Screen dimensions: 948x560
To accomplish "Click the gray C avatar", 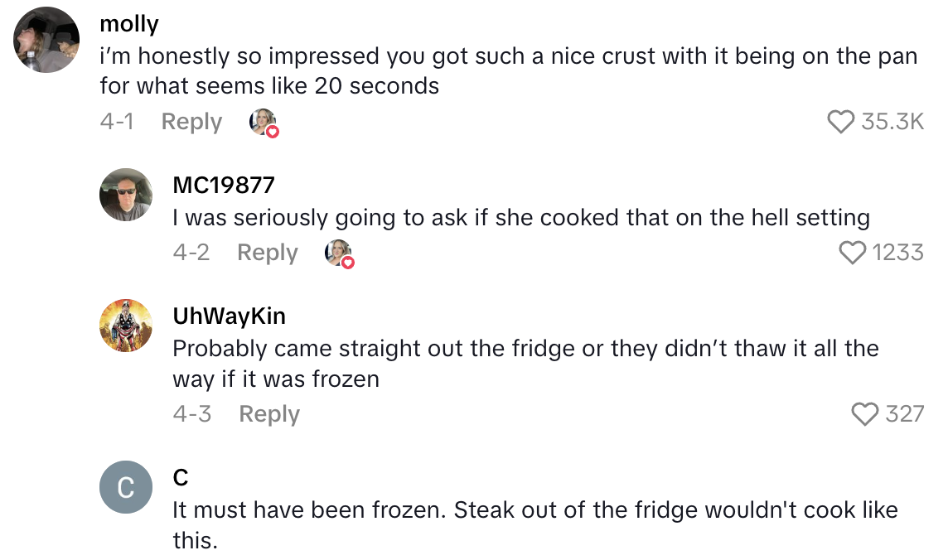I will [x=125, y=489].
